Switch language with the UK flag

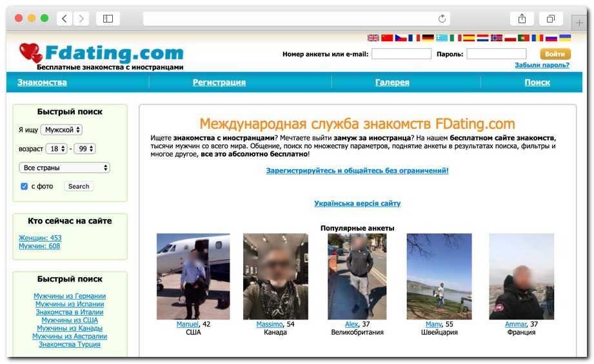[x=373, y=38]
